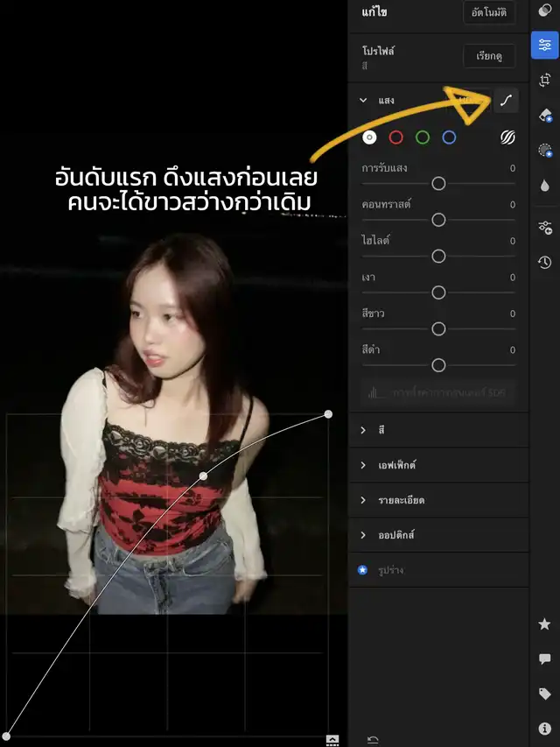Open the Presets panel icon

(x=544, y=11)
